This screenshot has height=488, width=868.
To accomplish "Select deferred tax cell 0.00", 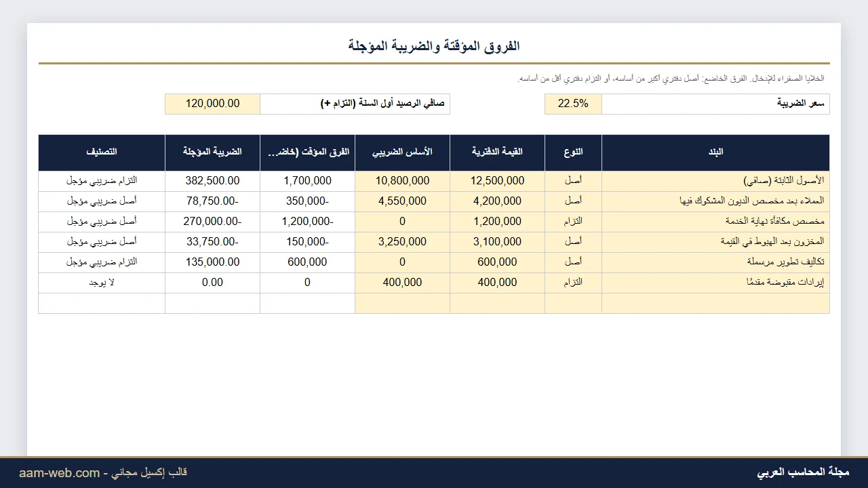I will (x=212, y=283).
